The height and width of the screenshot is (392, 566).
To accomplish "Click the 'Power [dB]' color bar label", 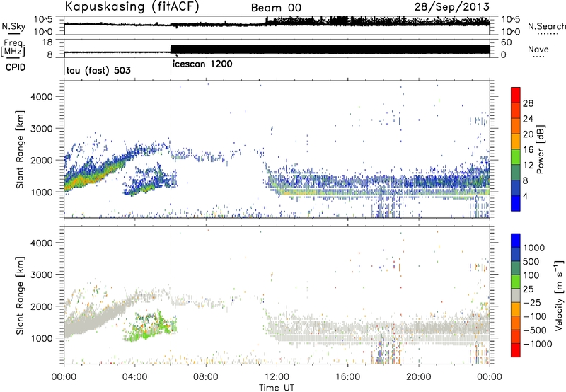I will coord(540,149).
